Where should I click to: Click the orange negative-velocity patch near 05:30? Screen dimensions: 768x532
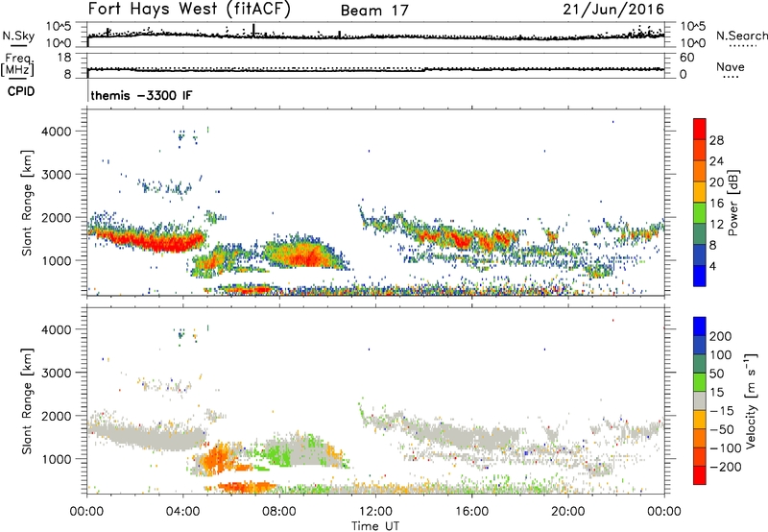[218, 459]
